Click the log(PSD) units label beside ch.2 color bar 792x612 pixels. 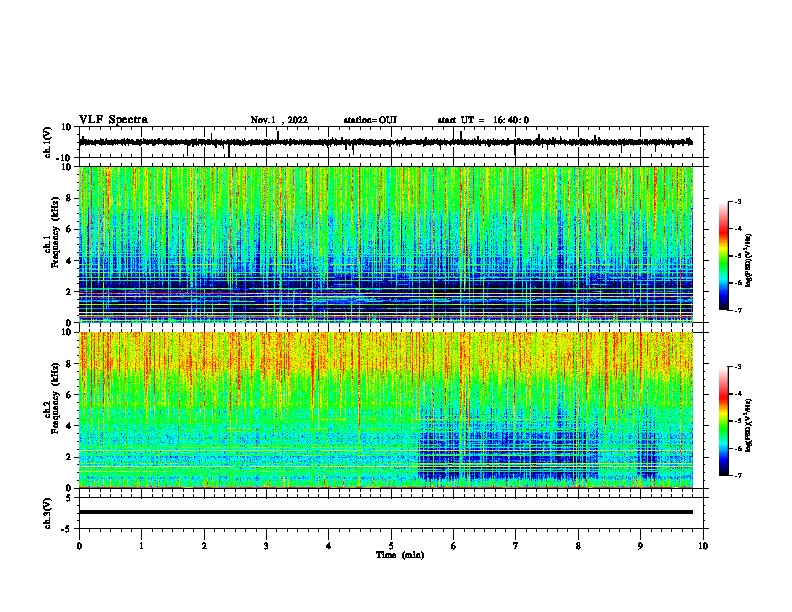click(x=749, y=425)
